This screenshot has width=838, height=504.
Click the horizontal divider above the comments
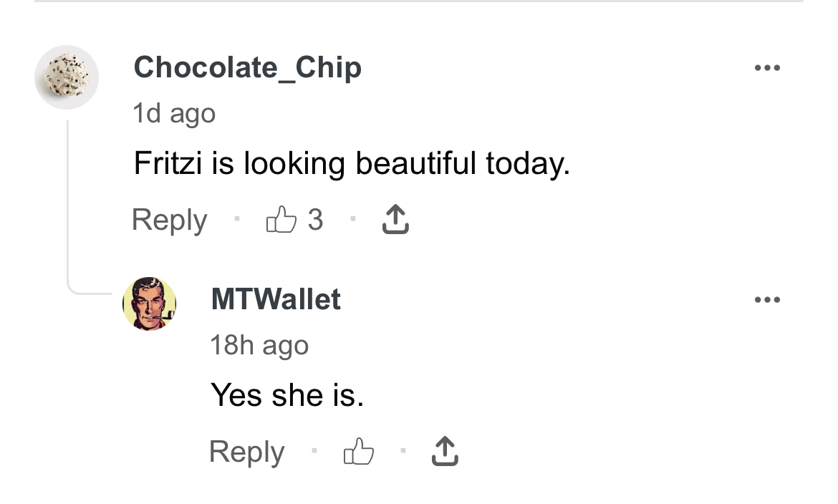pyautogui.click(x=419, y=1)
